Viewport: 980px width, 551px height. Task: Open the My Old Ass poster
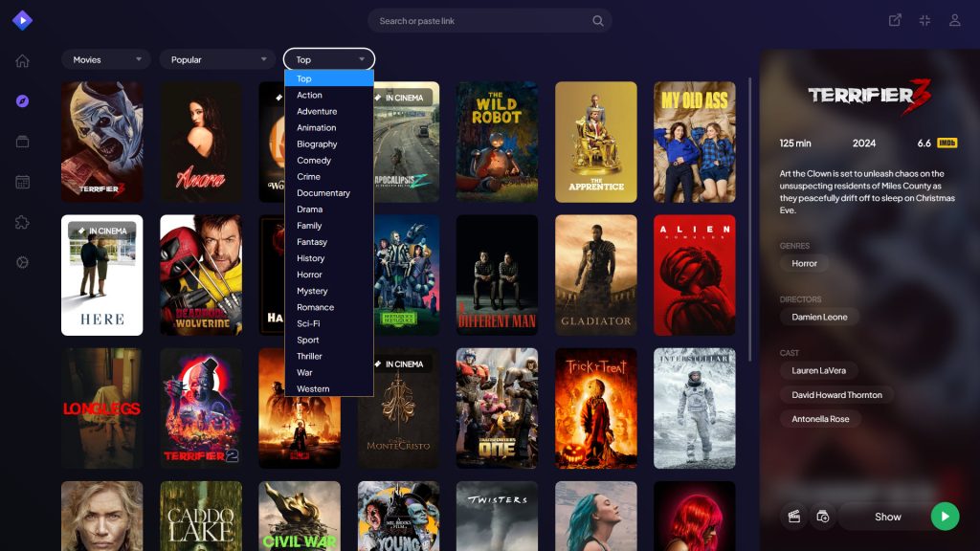tap(695, 142)
